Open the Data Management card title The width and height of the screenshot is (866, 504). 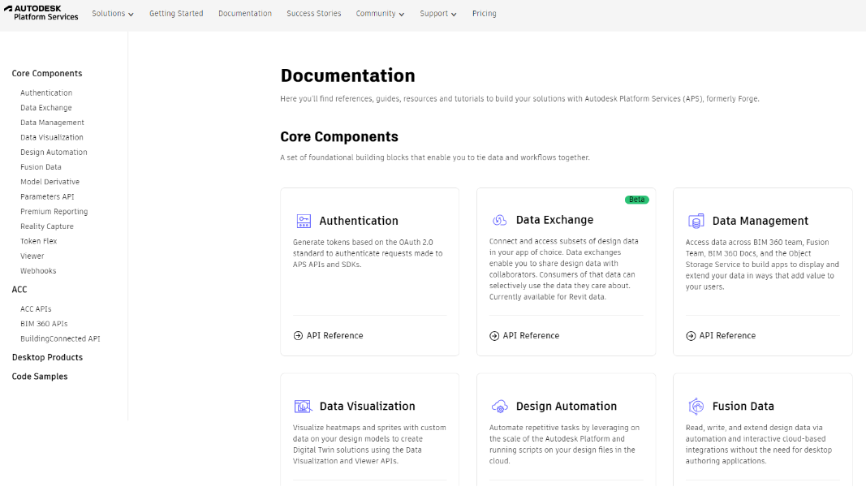point(760,221)
